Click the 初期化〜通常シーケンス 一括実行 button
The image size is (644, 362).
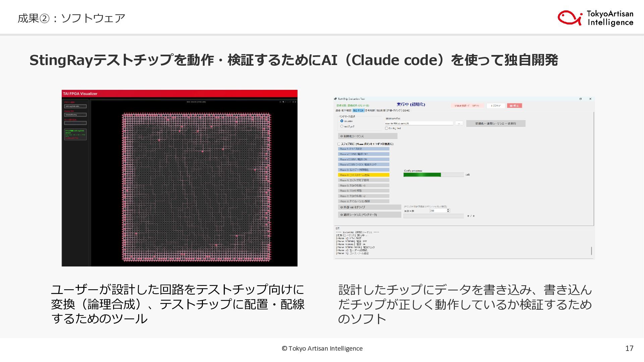496,123
